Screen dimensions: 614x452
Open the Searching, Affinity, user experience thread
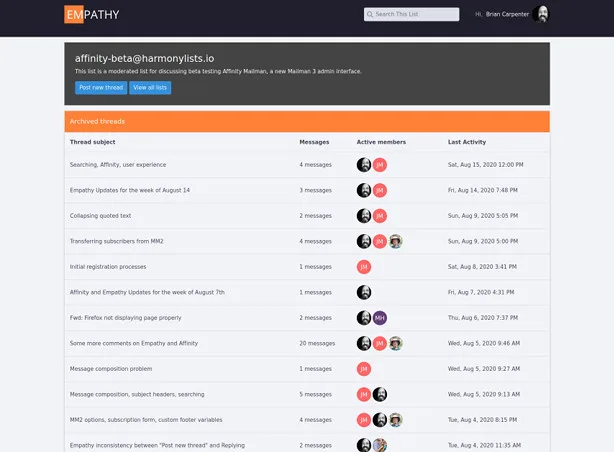coord(118,165)
